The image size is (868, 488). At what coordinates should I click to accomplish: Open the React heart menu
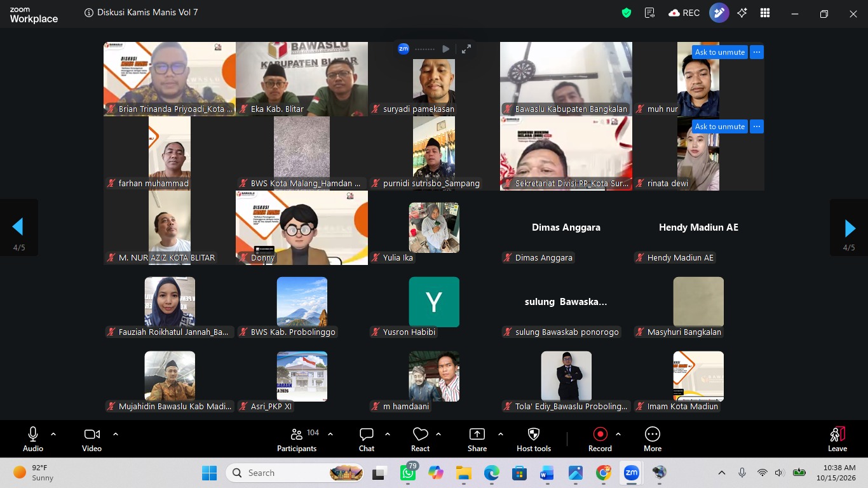click(x=420, y=440)
